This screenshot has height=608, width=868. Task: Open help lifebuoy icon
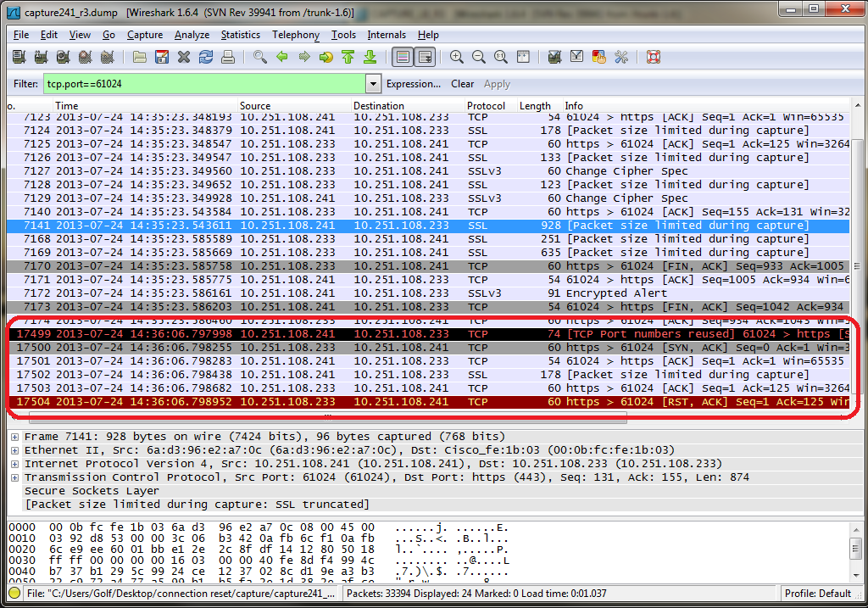point(654,57)
